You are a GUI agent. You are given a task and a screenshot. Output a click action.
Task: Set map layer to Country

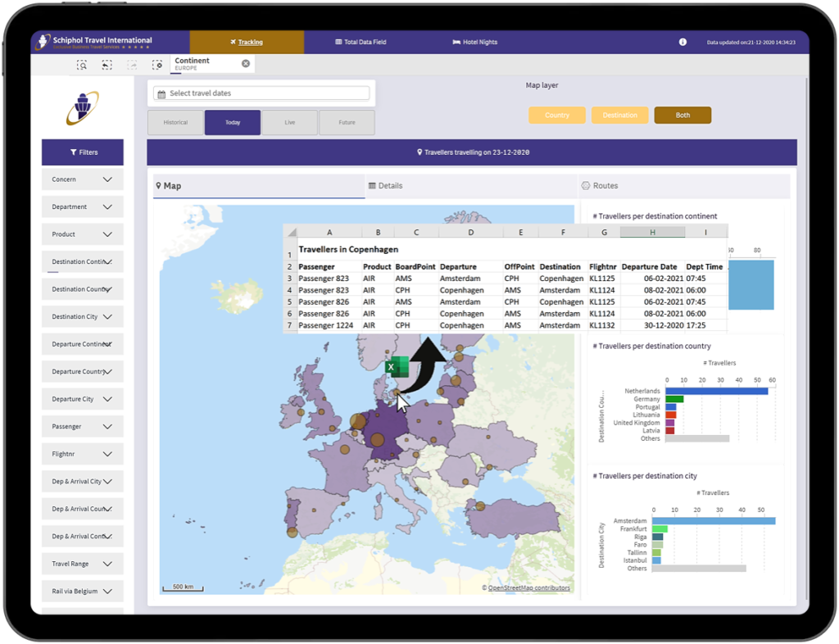pyautogui.click(x=557, y=115)
